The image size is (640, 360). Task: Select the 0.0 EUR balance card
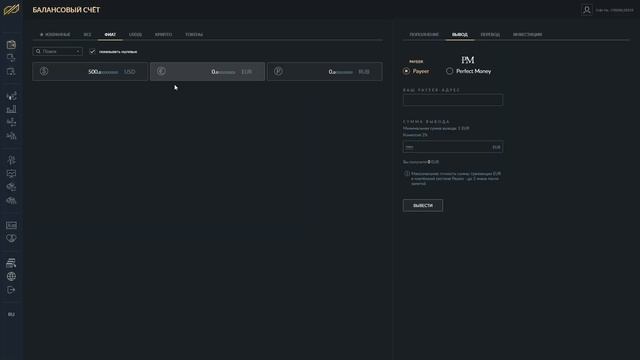coord(207,71)
